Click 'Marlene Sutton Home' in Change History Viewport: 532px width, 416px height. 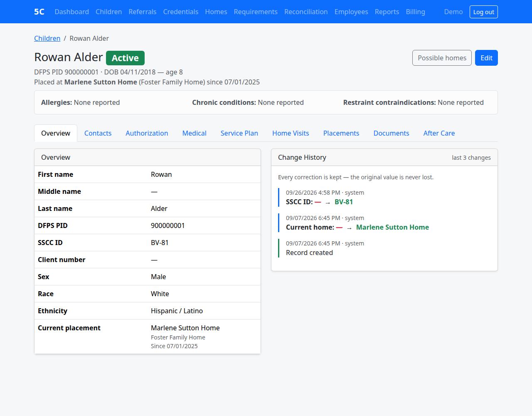click(392, 227)
